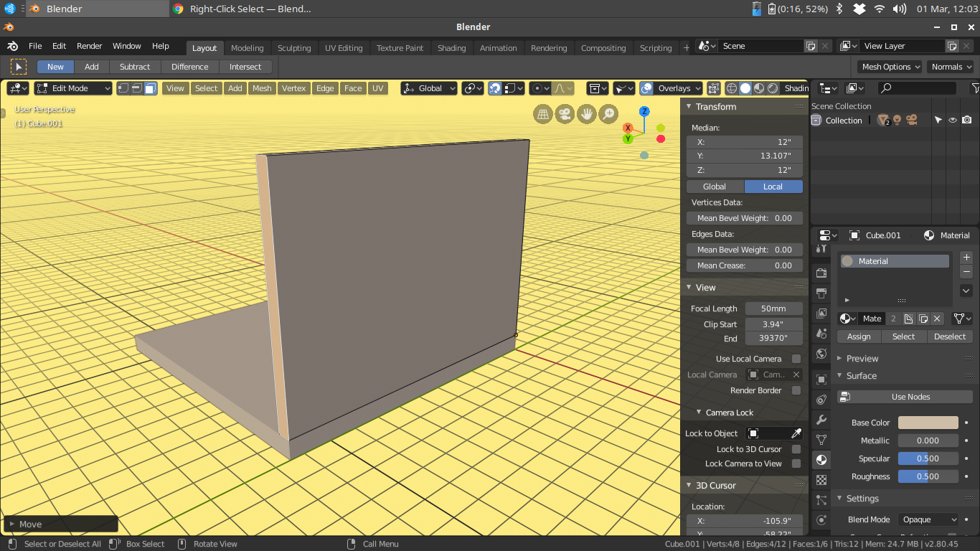Image resolution: width=980 pixels, height=551 pixels.
Task: Open the Render menu
Action: pyautogui.click(x=90, y=46)
